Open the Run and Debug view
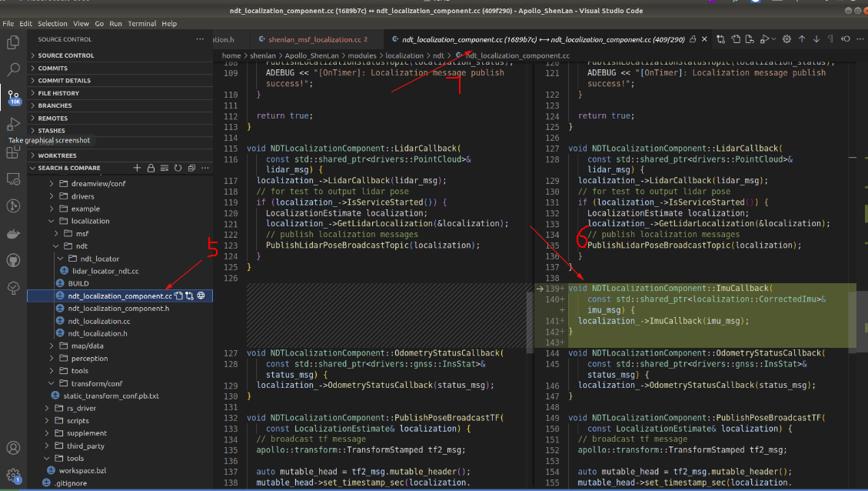 [13, 124]
